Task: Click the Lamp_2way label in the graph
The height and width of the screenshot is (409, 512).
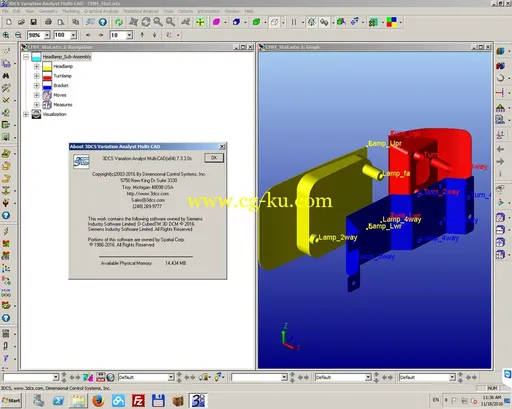Action: coord(338,237)
